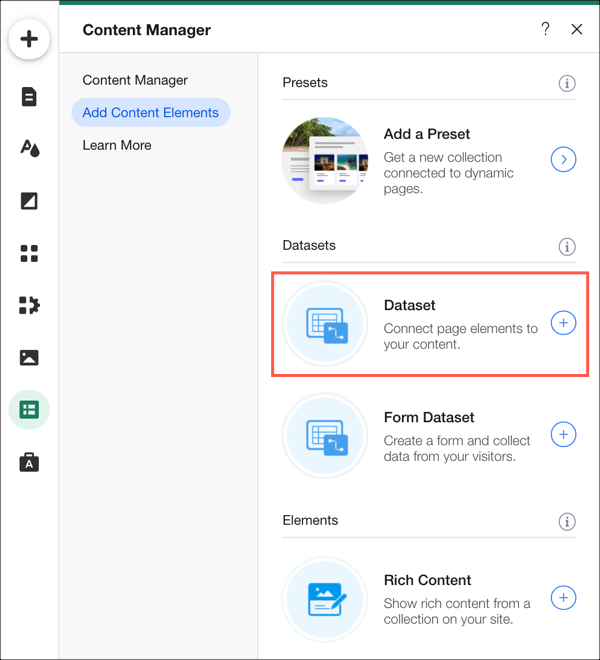Viewport: 600px width, 660px height.
Task: Open the Site Design text-and-drop icon
Action: point(29,149)
